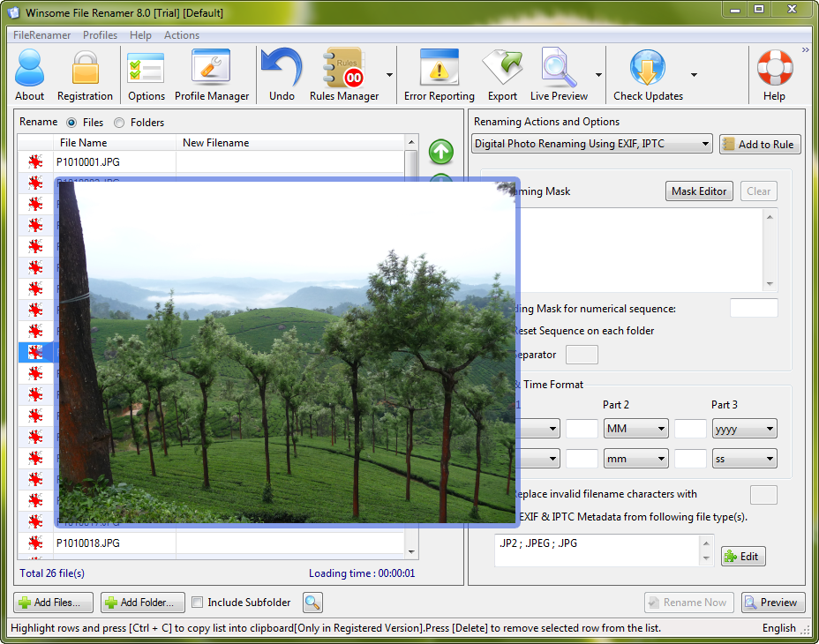The image size is (819, 644).
Task: Select the Files radio button
Action: pos(71,123)
